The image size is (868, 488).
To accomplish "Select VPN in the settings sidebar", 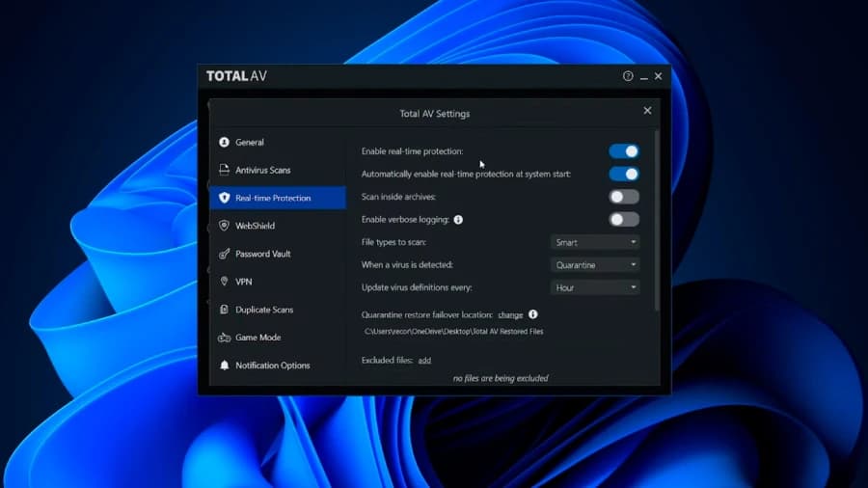I will (278, 281).
